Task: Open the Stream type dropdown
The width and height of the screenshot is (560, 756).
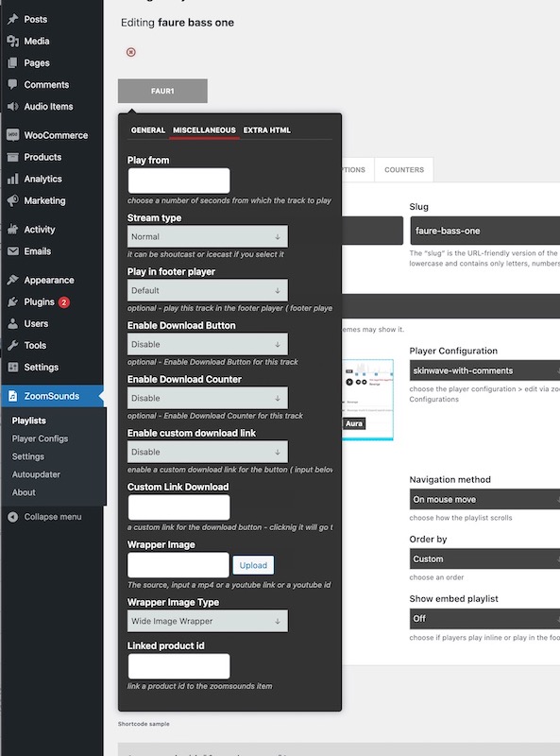Action: (x=208, y=237)
